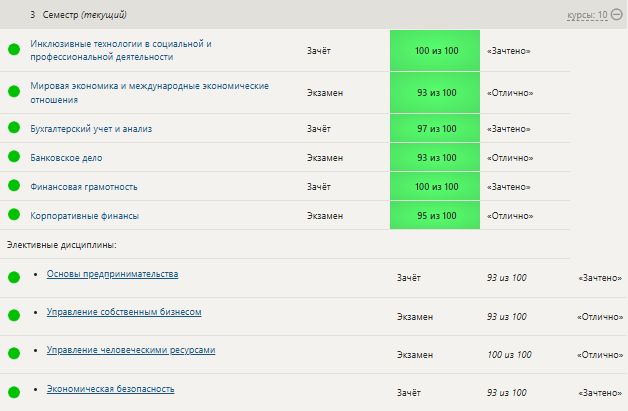Click the «97 из 100» score cell
The width and height of the screenshot is (628, 411).
pos(435,129)
